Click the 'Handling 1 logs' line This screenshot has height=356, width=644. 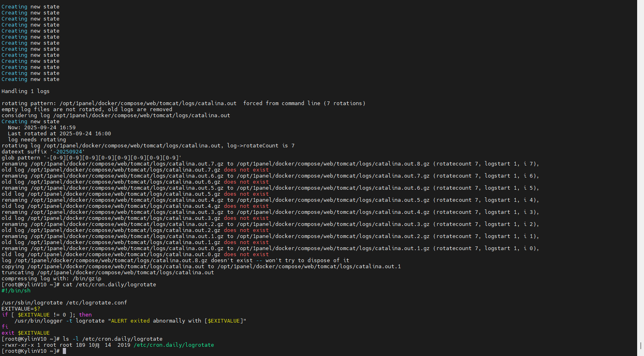(x=25, y=91)
